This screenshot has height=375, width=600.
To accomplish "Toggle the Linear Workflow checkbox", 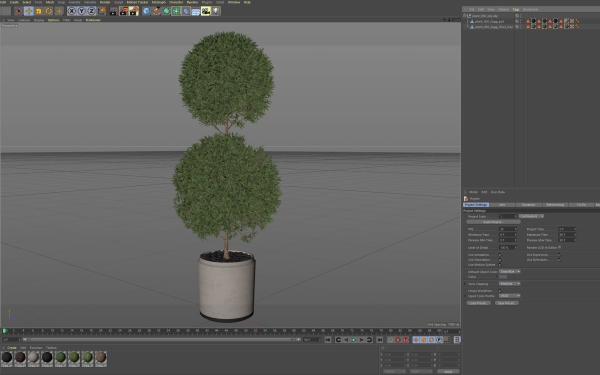I will pos(500,290).
